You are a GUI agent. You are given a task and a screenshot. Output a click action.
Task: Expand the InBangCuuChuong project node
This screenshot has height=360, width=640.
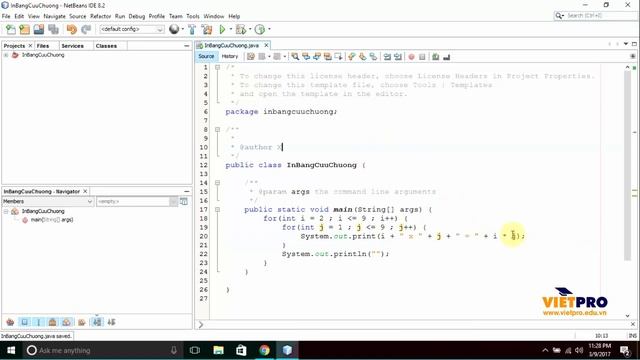point(6,55)
